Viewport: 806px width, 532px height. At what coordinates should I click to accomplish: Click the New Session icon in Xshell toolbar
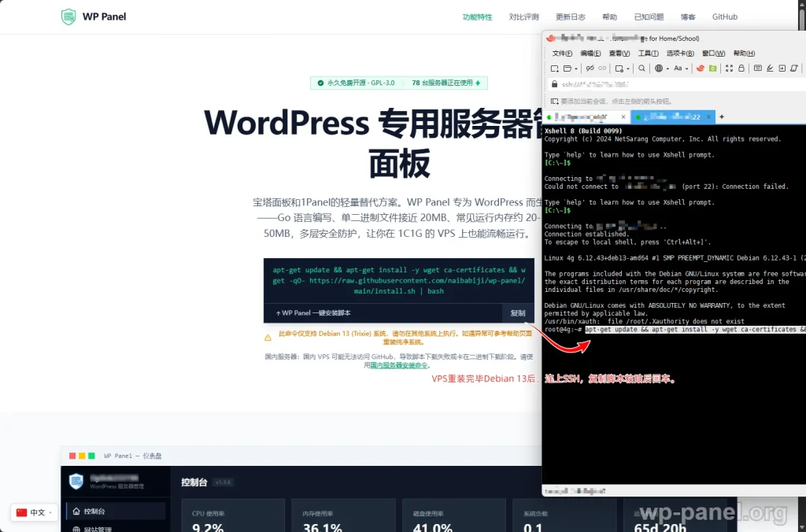555,68
